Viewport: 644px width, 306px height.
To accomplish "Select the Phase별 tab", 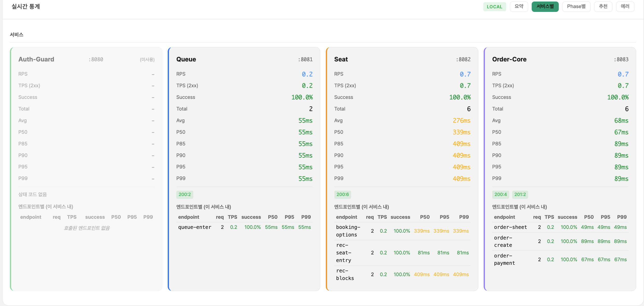I will (x=576, y=7).
